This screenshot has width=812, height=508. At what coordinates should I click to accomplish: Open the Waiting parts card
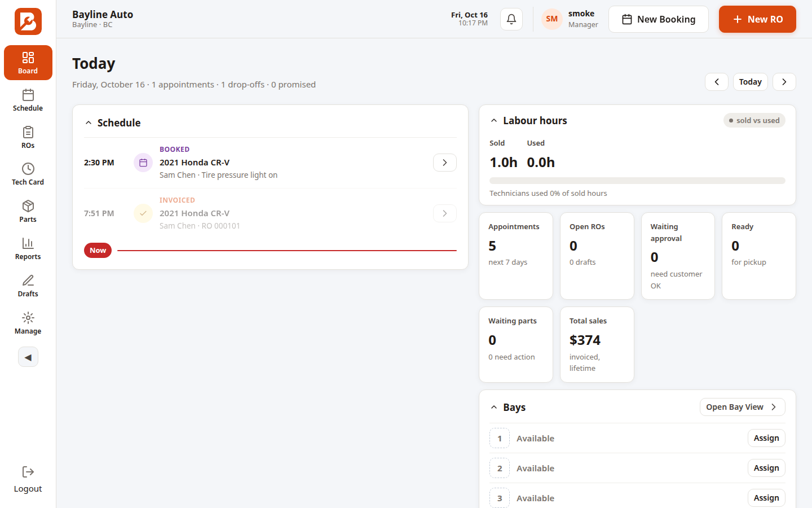(x=516, y=344)
